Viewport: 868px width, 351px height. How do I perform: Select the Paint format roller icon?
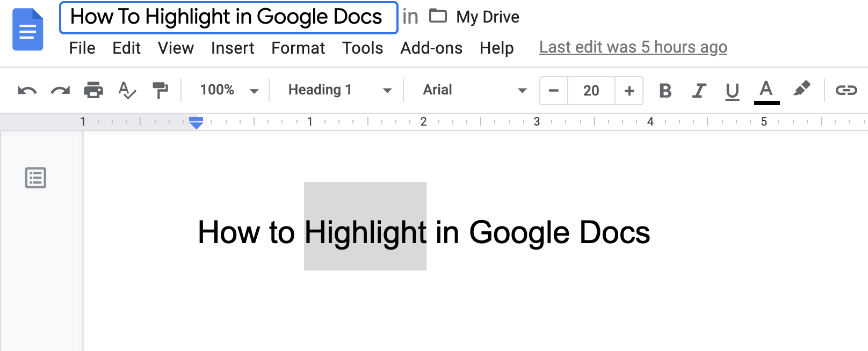click(160, 90)
